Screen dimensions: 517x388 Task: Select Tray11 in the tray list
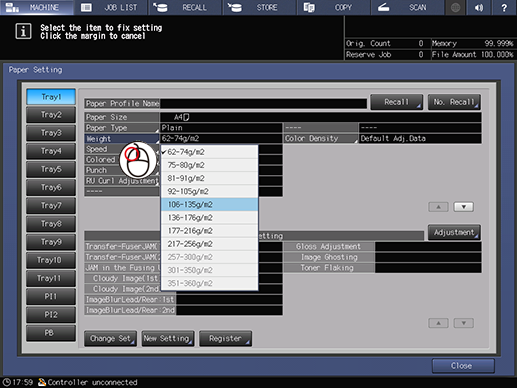pyautogui.click(x=51, y=278)
